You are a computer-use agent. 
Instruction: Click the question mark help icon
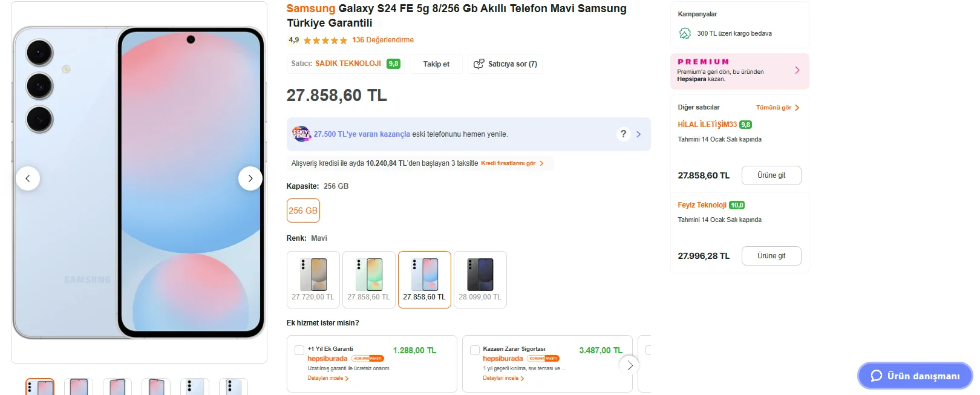tap(623, 134)
